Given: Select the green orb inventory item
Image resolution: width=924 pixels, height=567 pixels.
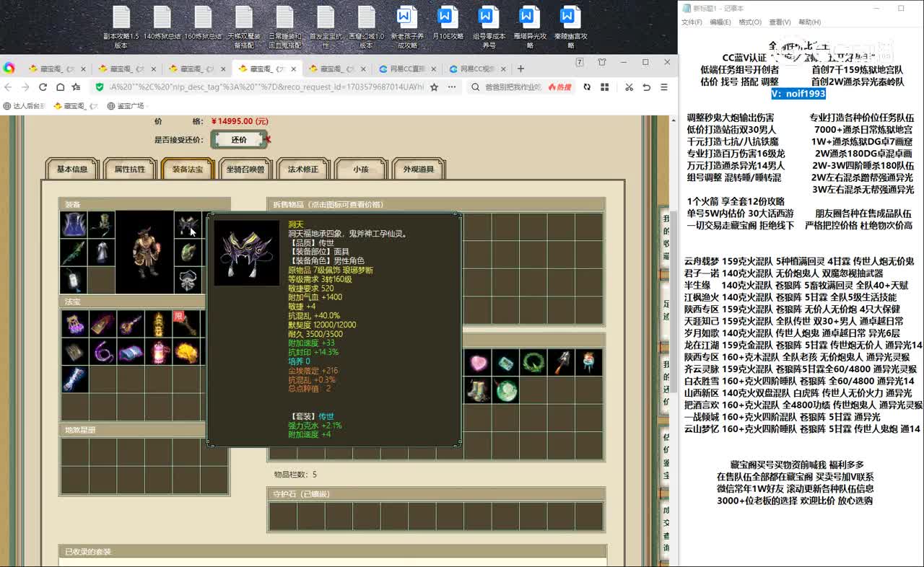Looking at the screenshot, I should tap(505, 390).
